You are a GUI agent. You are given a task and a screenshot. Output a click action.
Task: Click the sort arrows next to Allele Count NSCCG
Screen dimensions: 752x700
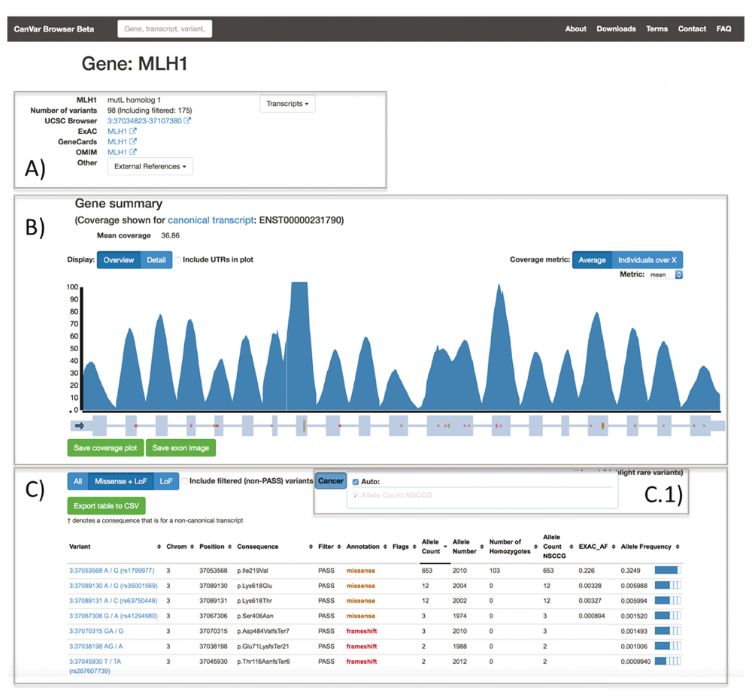point(572,547)
